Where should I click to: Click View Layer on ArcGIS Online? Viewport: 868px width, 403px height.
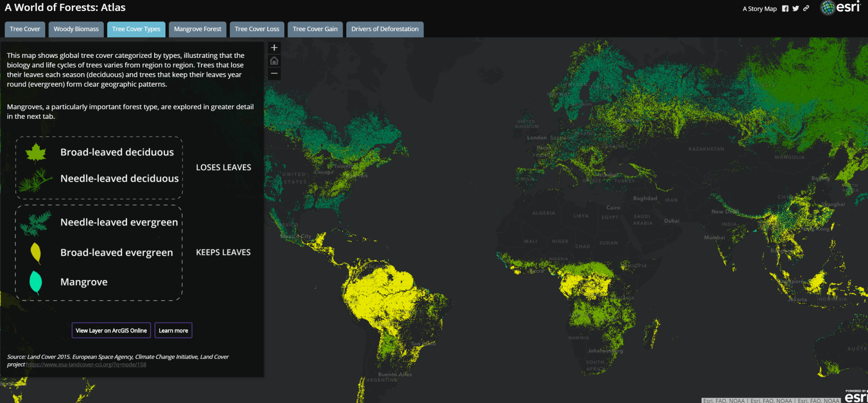[111, 330]
